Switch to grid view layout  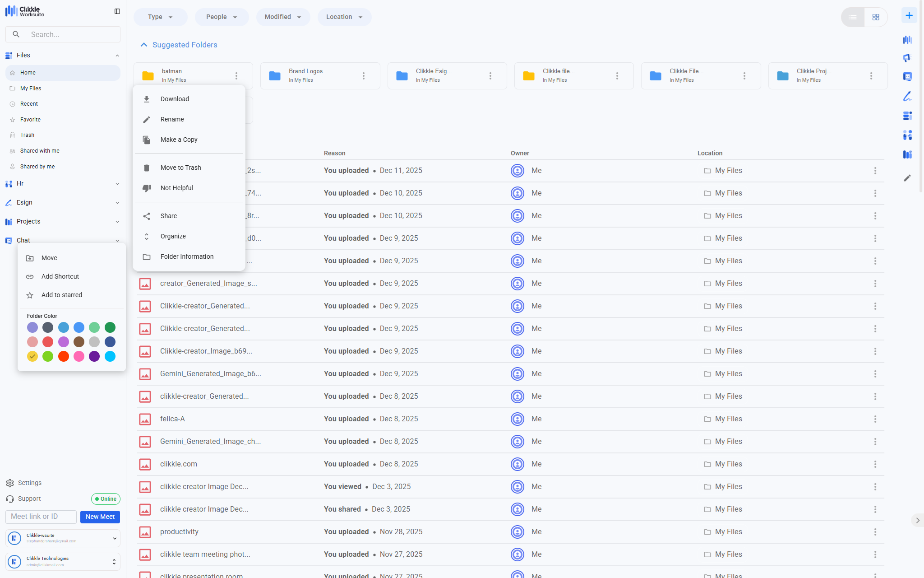(876, 17)
